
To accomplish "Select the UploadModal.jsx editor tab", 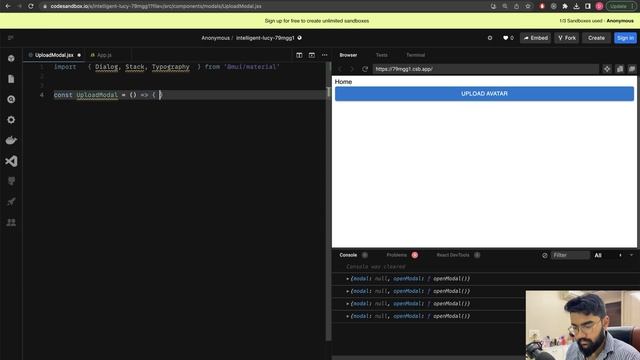I will [x=54, y=55].
